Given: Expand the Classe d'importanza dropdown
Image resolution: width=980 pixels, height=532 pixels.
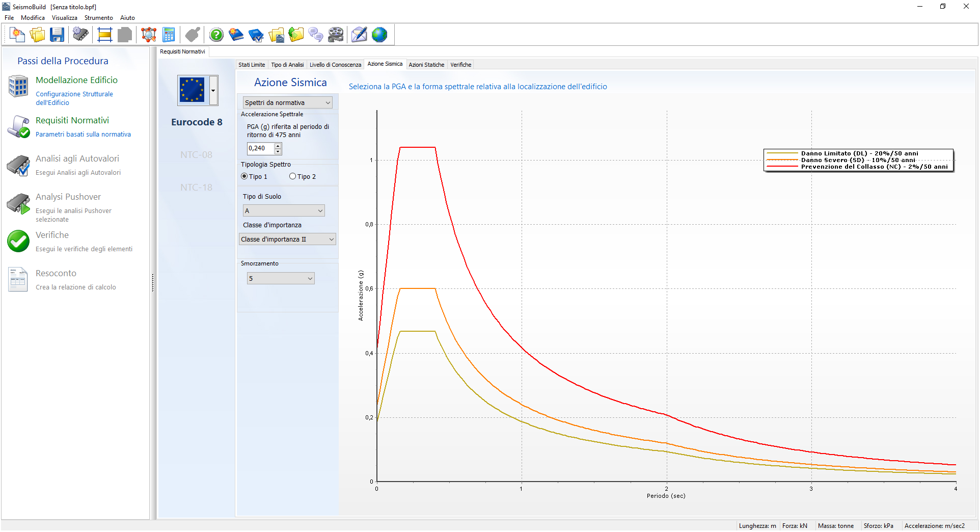Looking at the screenshot, I should 287,239.
